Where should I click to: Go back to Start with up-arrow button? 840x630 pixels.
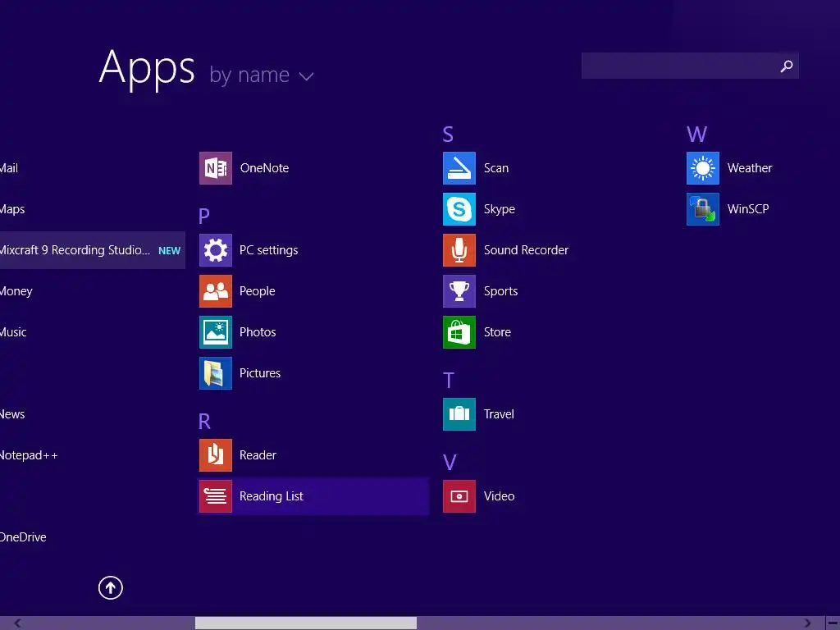pos(111,587)
